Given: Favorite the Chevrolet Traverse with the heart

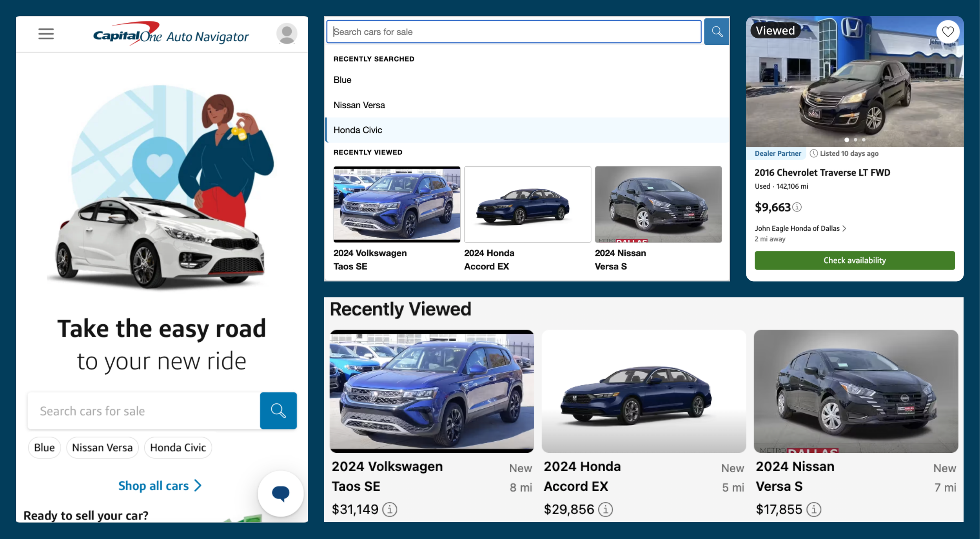Looking at the screenshot, I should click(947, 31).
